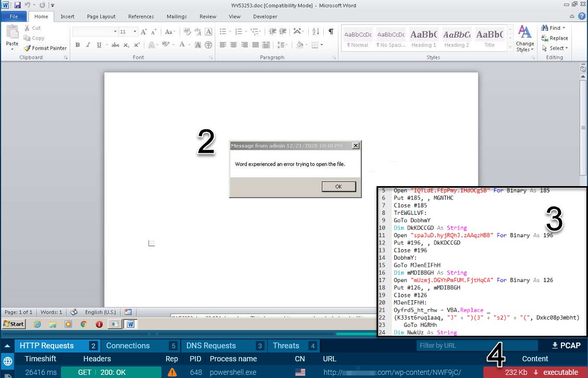
Task: Toggle Show/Hide paragraph marks
Action: tap(331, 31)
